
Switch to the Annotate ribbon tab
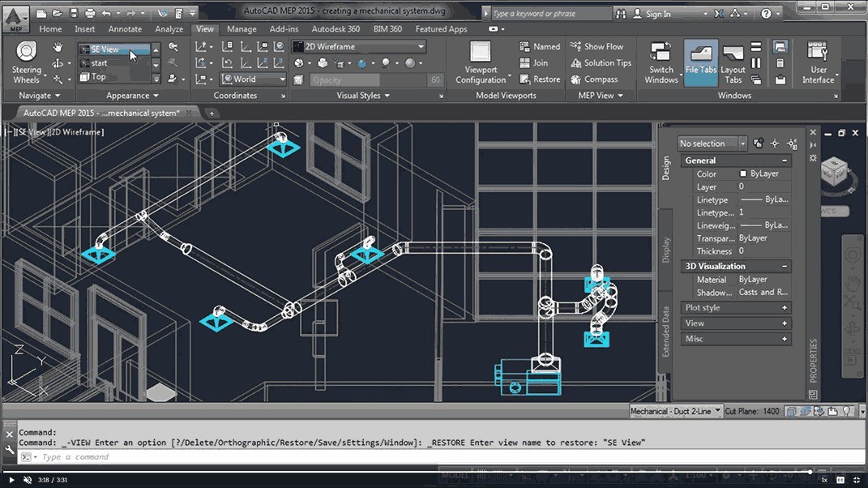pos(125,29)
